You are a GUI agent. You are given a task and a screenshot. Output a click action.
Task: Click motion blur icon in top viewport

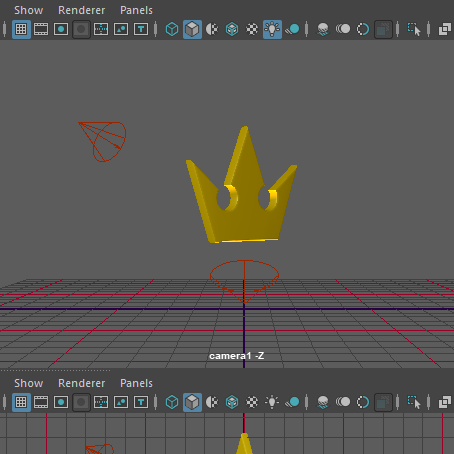coord(343,29)
